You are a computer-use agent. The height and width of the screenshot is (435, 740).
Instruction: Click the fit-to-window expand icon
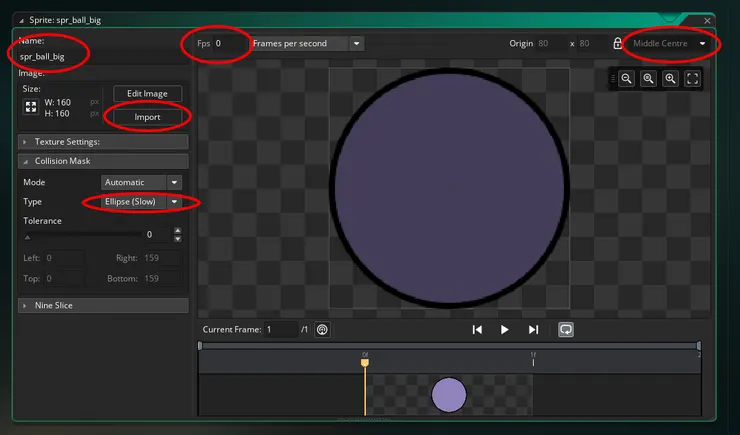(x=692, y=79)
